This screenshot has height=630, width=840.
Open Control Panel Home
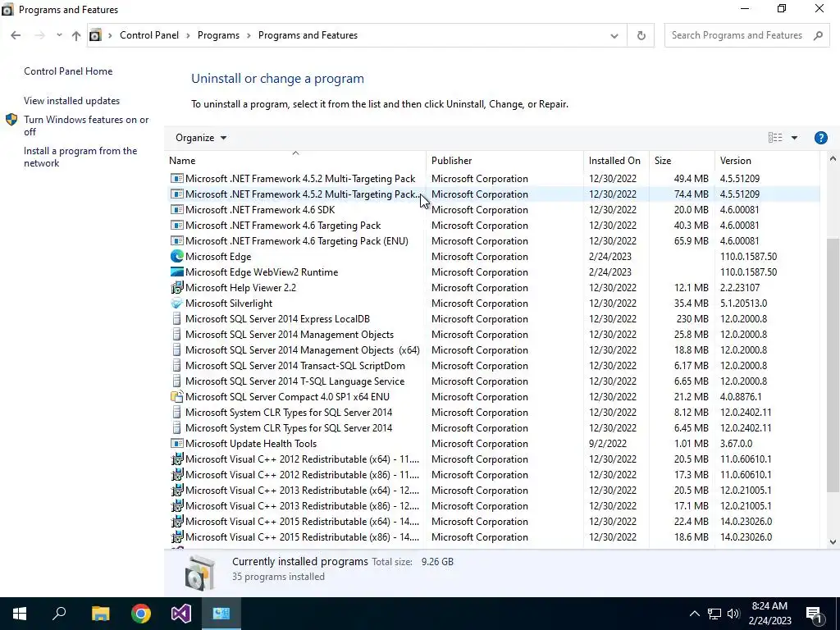point(68,71)
